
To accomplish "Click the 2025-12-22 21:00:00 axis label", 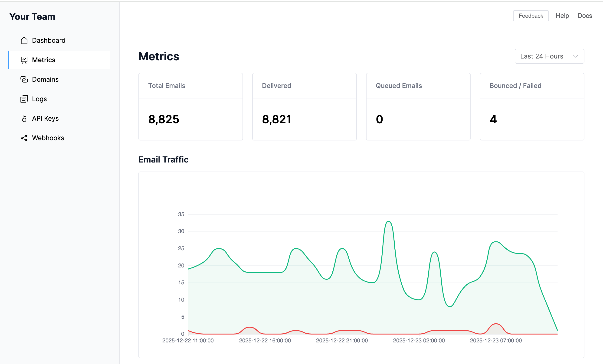I will (342, 340).
